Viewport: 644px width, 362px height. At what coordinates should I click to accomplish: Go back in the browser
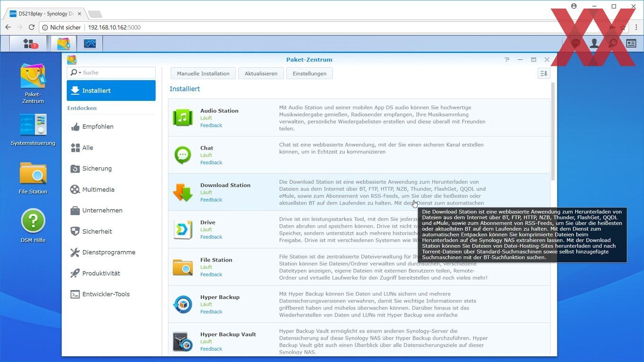point(8,27)
